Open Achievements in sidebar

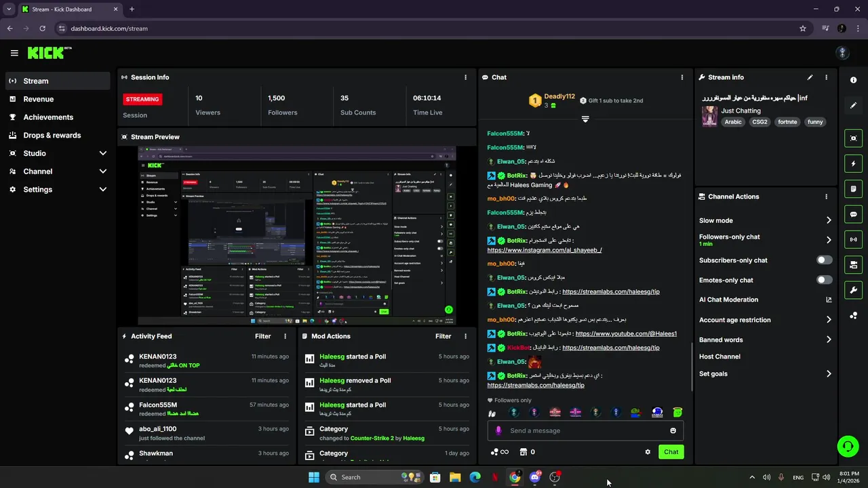click(x=58, y=117)
